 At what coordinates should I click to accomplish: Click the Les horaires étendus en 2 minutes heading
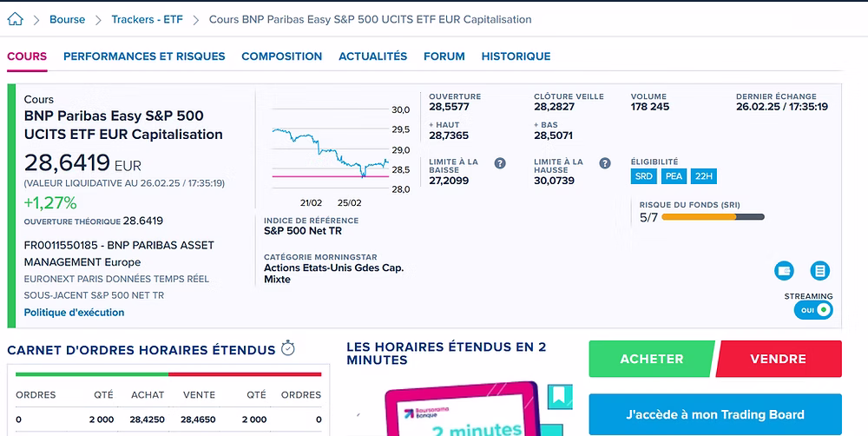(x=446, y=353)
